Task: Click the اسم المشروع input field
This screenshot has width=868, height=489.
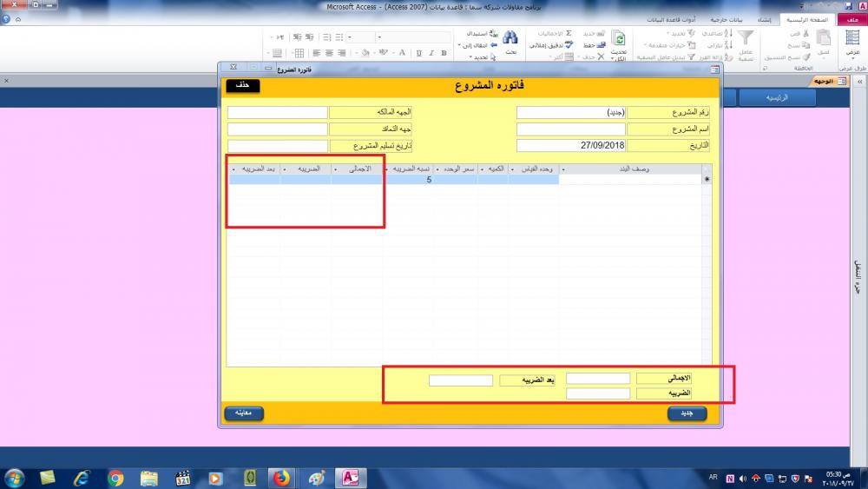Action: (570, 129)
